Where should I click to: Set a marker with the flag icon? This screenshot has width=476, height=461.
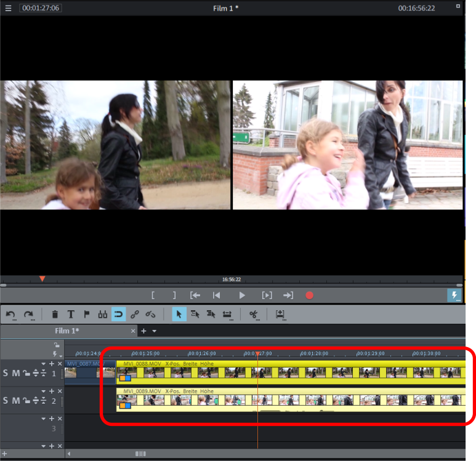pos(87,314)
